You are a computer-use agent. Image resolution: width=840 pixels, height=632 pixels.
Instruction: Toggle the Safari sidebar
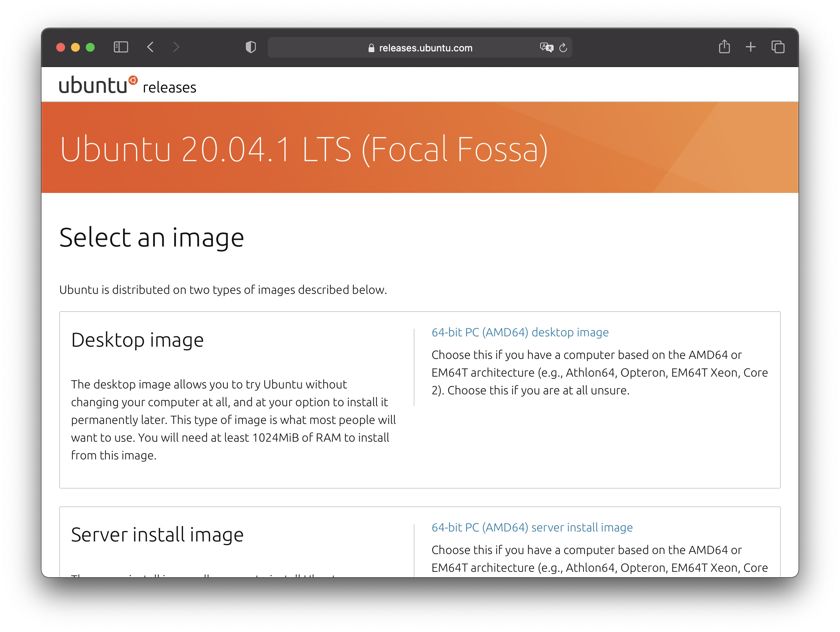(121, 47)
